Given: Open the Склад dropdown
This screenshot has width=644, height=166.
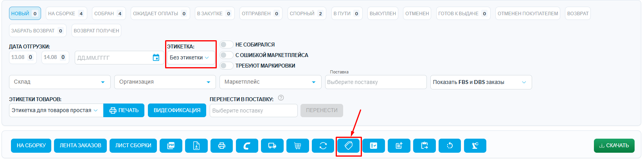Looking at the screenshot, I should pos(60,82).
